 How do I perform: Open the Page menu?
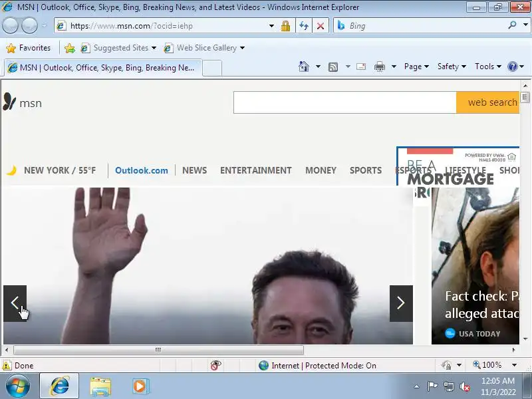point(416,66)
